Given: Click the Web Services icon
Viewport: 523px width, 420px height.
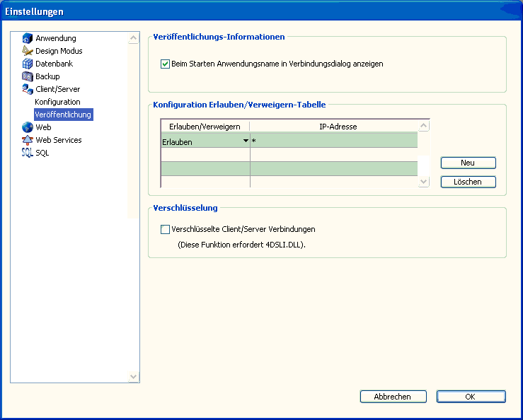Looking at the screenshot, I should (x=28, y=140).
